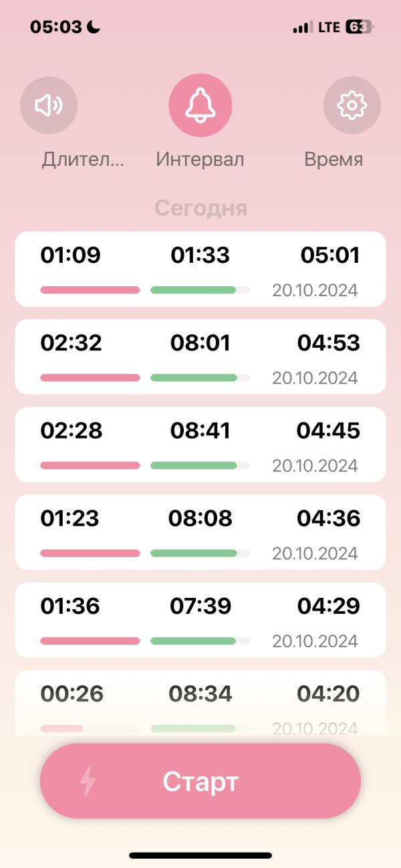
Task: Select the Время column label
Action: click(x=333, y=160)
